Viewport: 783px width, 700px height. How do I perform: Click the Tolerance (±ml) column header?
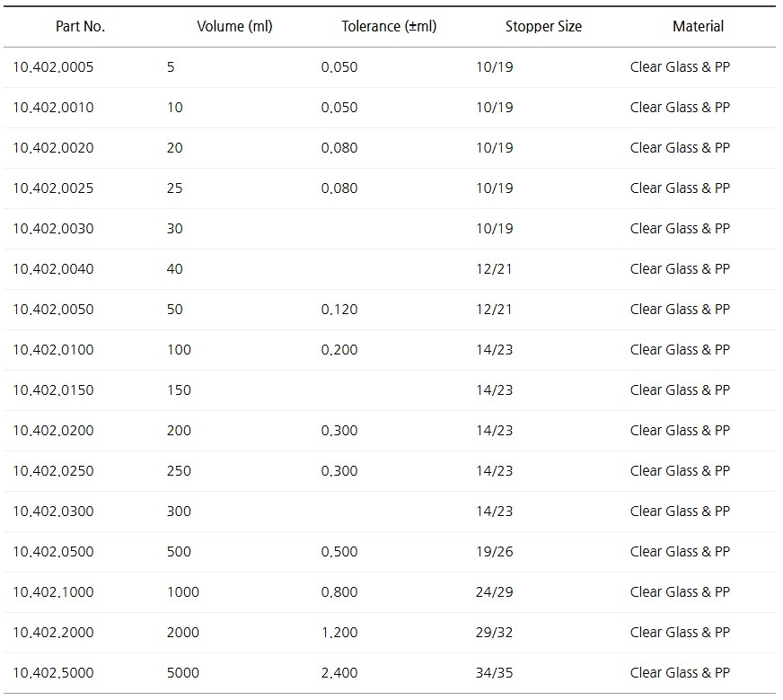pyautogui.click(x=389, y=26)
